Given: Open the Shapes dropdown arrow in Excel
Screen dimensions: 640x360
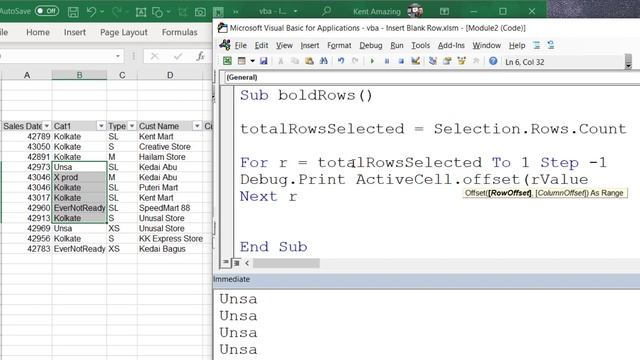Looking at the screenshot, I should point(168,12).
